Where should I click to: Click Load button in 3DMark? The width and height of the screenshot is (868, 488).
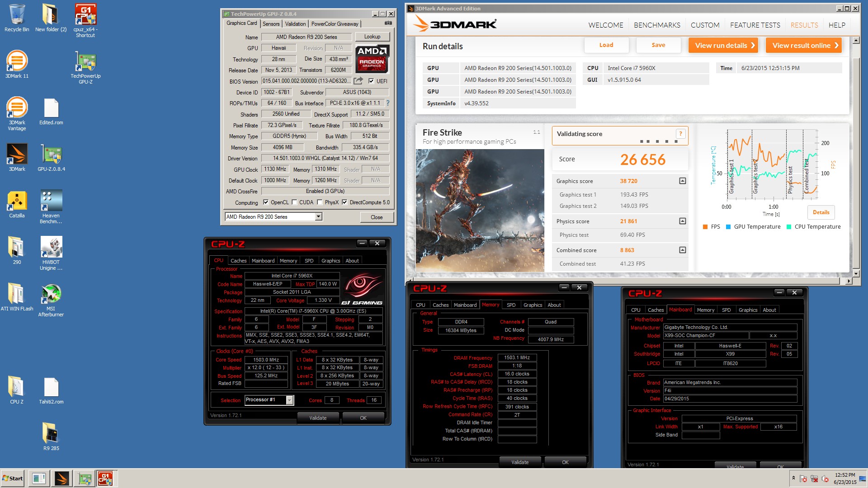click(606, 45)
